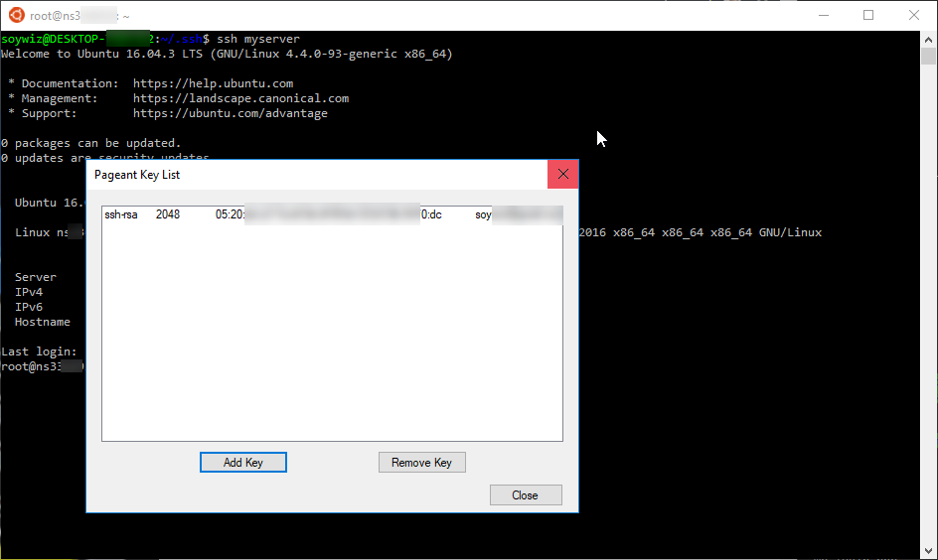Click the landscape.canonical.com management URL

tap(240, 98)
